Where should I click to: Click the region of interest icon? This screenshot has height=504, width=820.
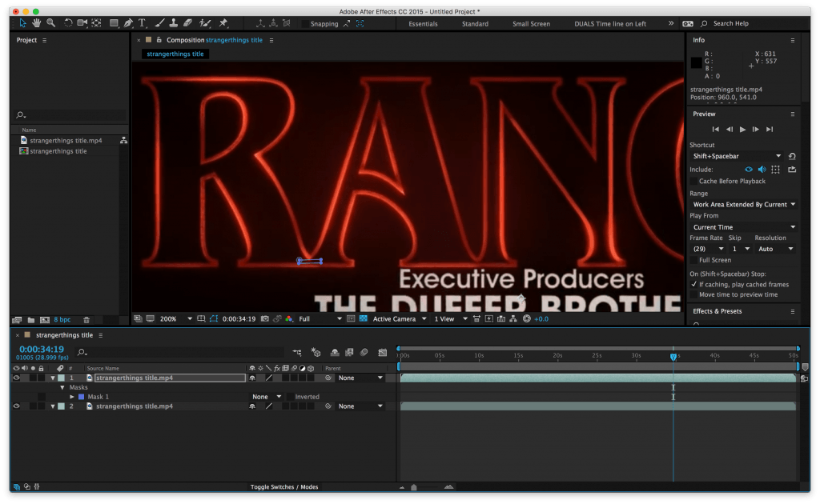(351, 318)
